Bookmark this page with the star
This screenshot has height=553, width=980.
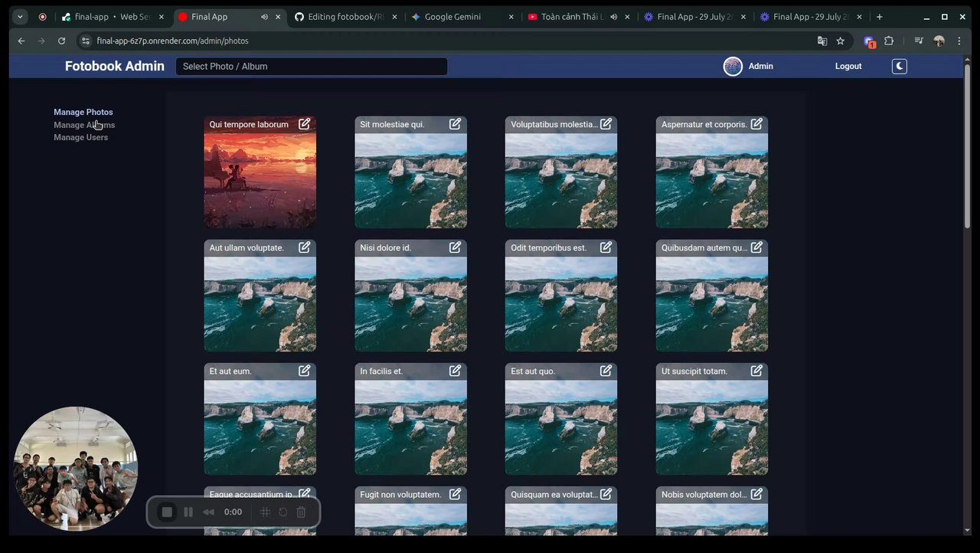[x=841, y=41]
